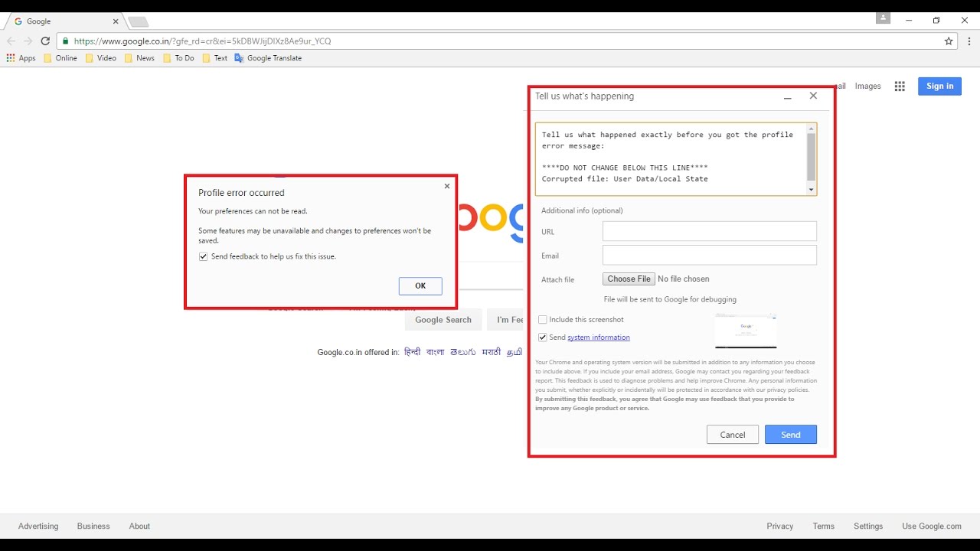The height and width of the screenshot is (551, 980).
Task: Click the Email input field
Action: click(710, 255)
